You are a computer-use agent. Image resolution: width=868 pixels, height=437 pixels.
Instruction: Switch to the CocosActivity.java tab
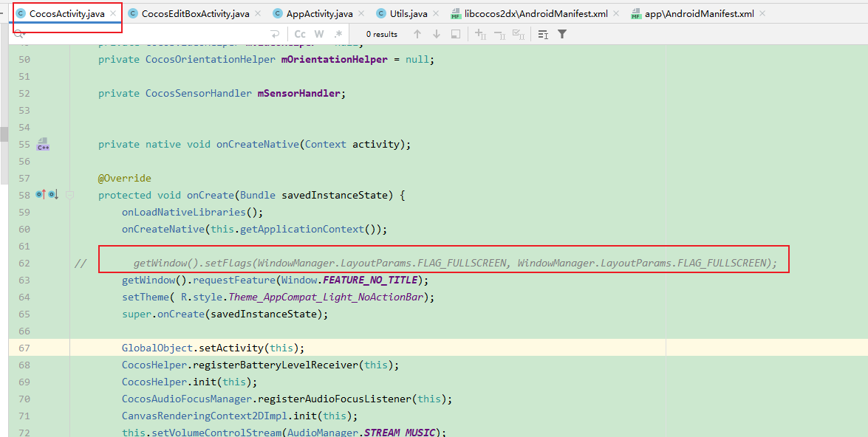(x=66, y=14)
